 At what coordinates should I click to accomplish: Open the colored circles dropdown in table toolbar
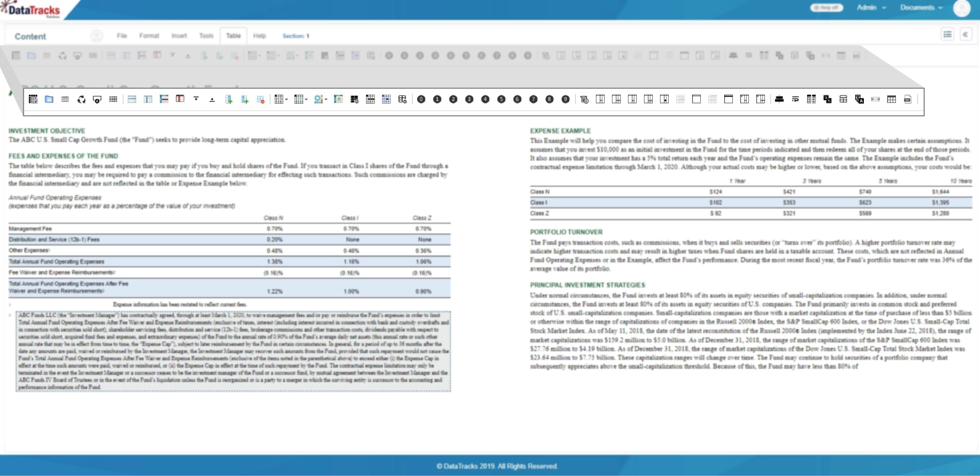(321, 99)
